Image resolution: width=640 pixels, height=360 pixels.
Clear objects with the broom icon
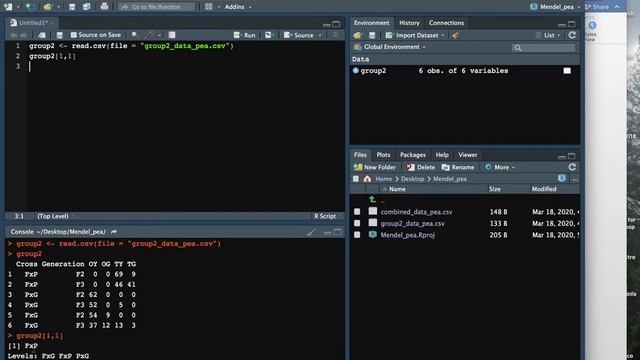456,36
